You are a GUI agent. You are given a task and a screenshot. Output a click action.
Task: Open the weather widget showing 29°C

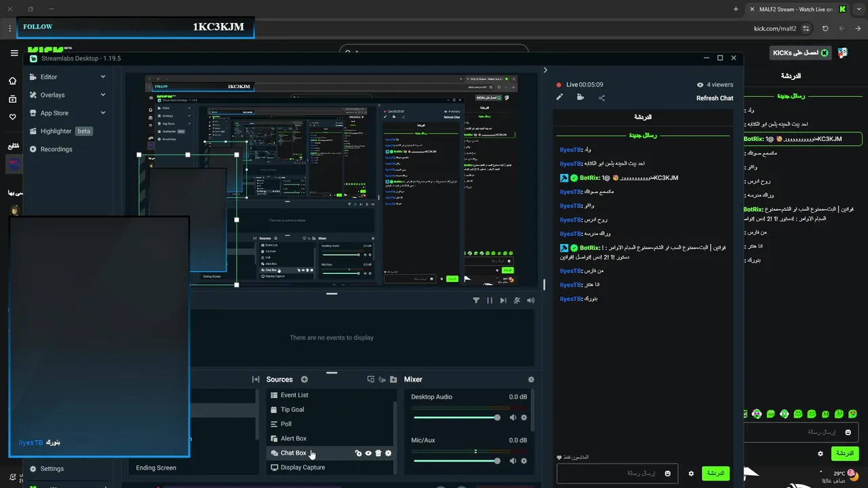(836, 476)
